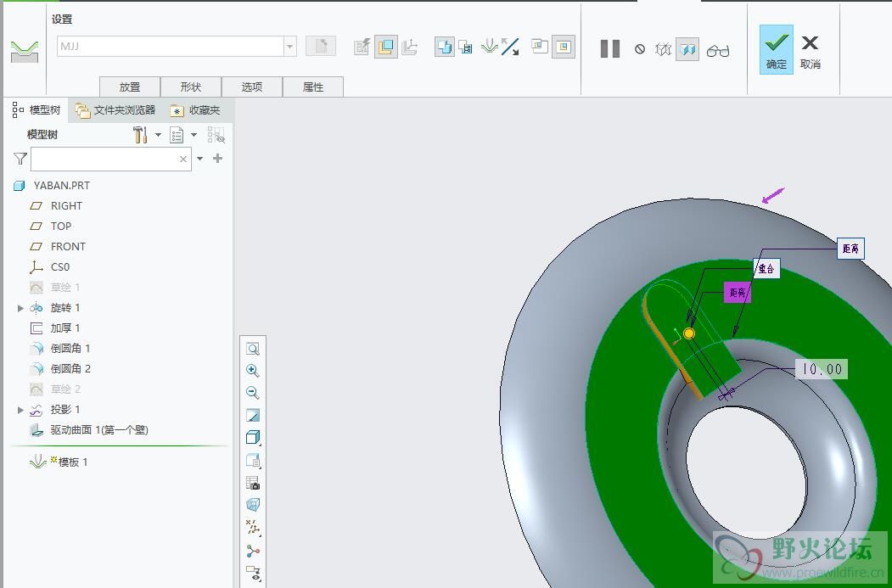Expand the 旋转 1 feature node
Viewport: 892px width, 588px height.
20,308
